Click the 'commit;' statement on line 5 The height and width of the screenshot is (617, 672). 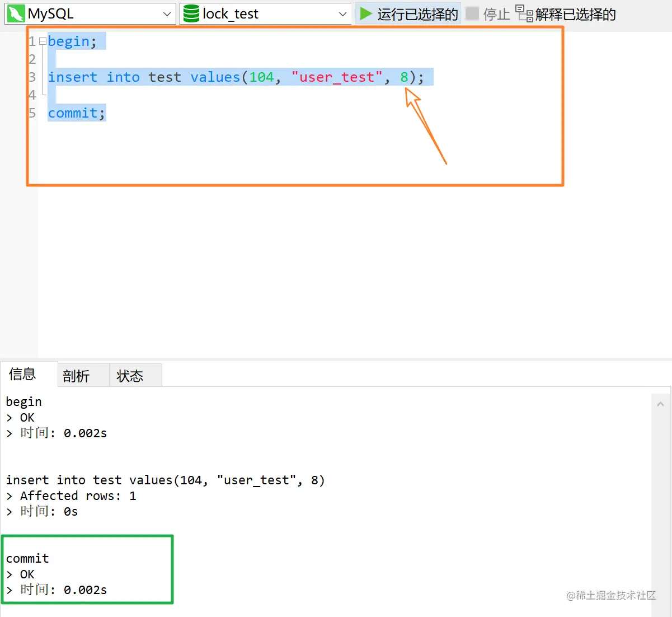click(77, 113)
